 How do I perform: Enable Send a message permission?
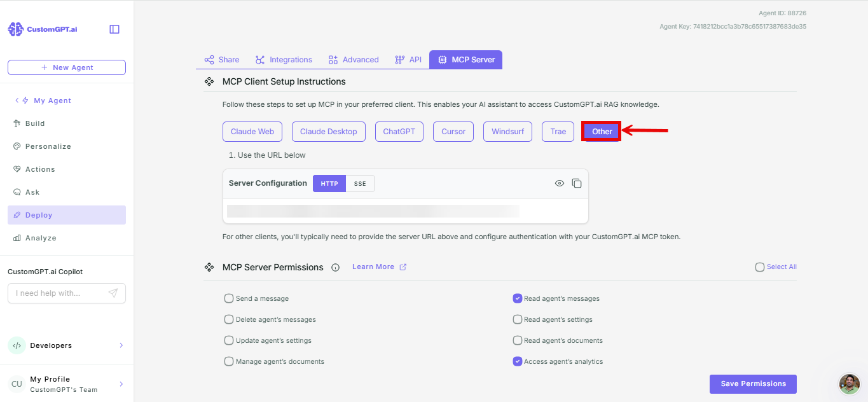(229, 298)
